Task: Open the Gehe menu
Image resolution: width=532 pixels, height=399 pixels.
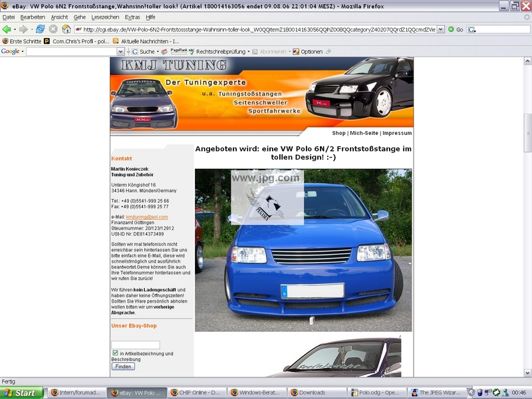Action: [80, 17]
